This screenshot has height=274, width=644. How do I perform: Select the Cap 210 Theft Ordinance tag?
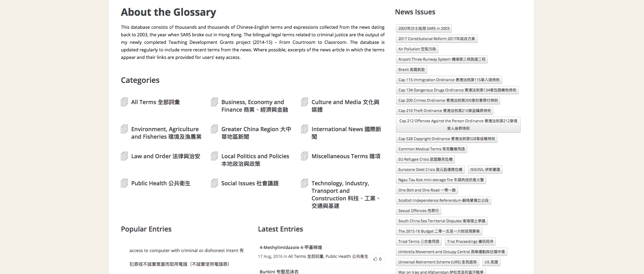[444, 111]
